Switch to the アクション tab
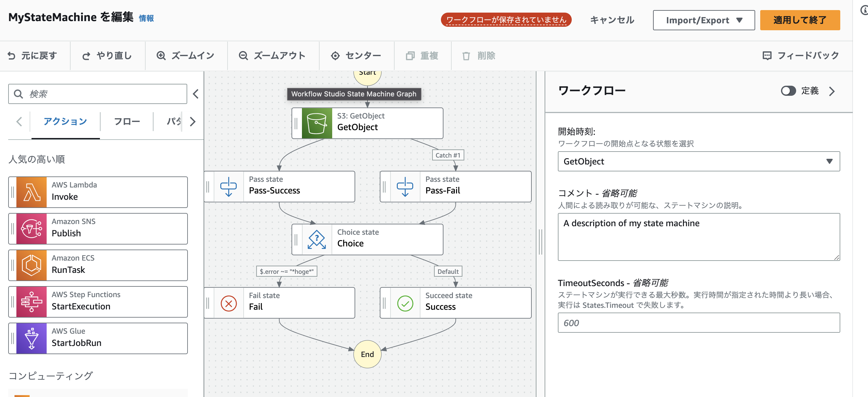Screen dimensions: 868x397 point(65,122)
